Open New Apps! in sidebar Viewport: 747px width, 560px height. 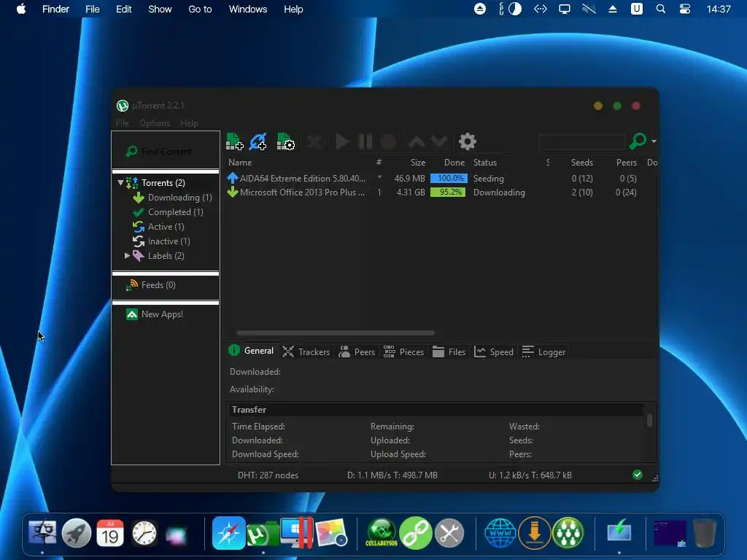click(162, 314)
